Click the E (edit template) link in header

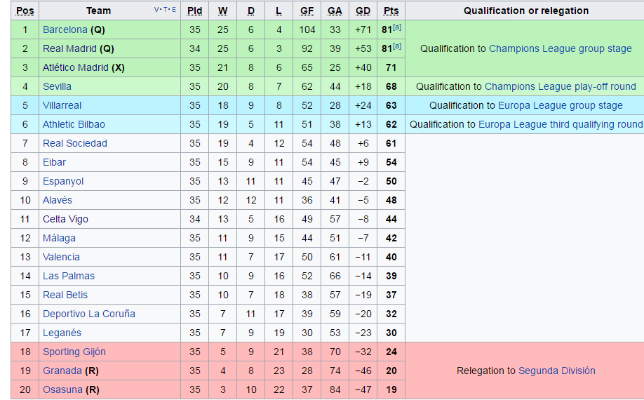(174, 9)
